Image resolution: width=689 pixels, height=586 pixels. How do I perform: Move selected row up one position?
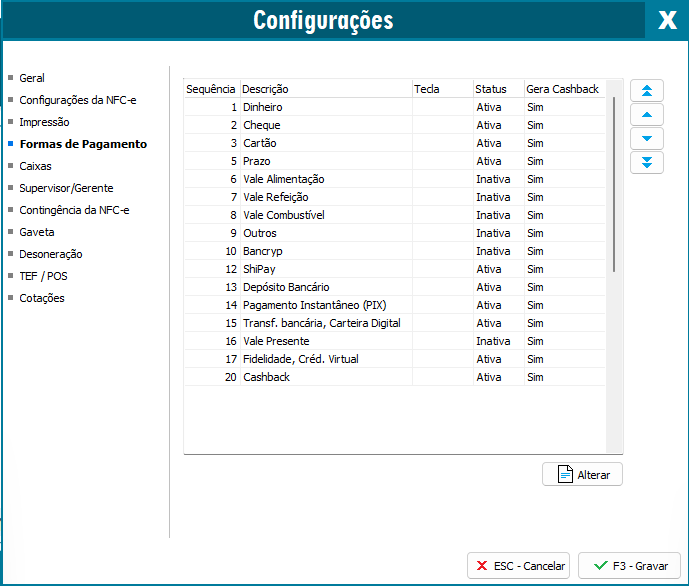coord(646,115)
